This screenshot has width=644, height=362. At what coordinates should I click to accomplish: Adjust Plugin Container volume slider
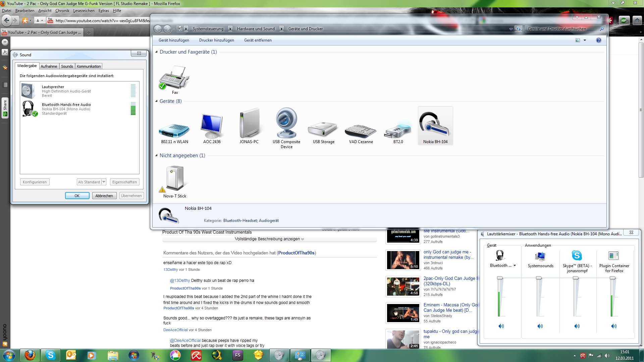tap(613, 278)
